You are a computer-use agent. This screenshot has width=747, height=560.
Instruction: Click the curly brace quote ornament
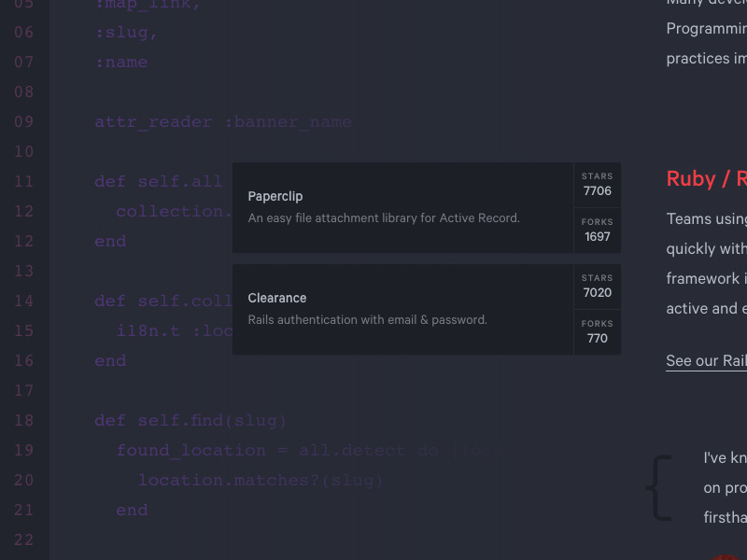[659, 486]
